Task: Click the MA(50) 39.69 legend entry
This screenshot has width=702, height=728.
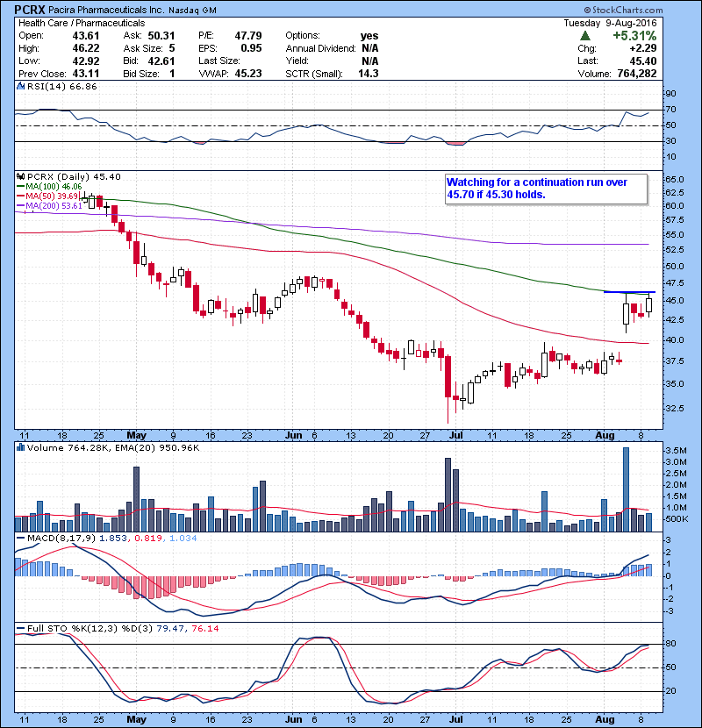Action: click(48, 196)
